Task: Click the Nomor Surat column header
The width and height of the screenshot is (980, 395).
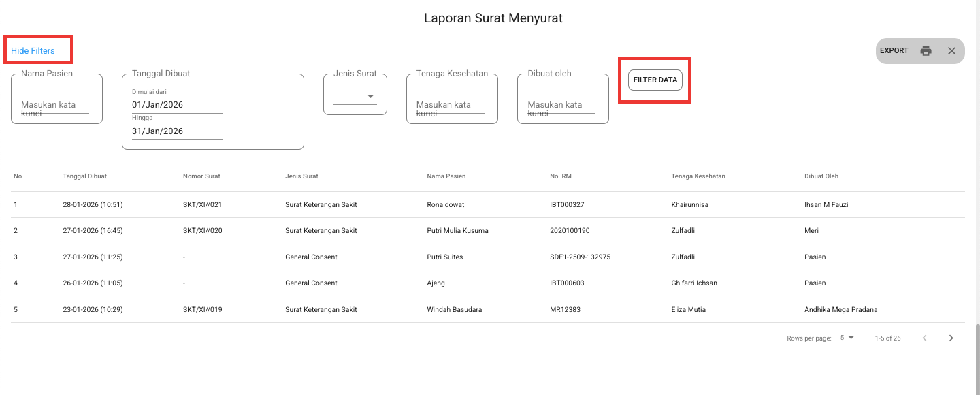Action: [x=201, y=176]
